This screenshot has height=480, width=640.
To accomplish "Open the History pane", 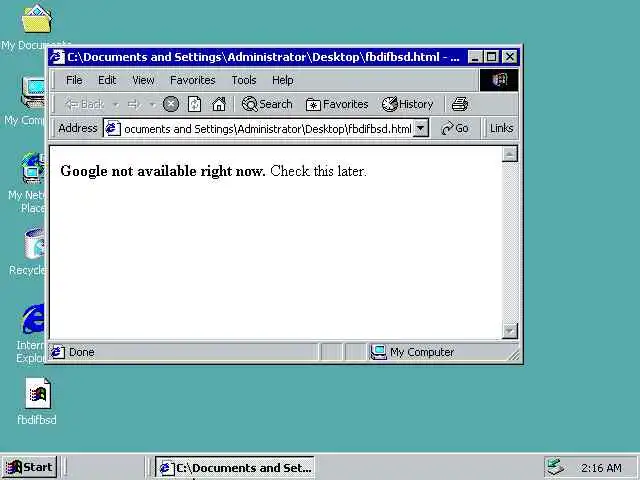I will [x=407, y=104].
